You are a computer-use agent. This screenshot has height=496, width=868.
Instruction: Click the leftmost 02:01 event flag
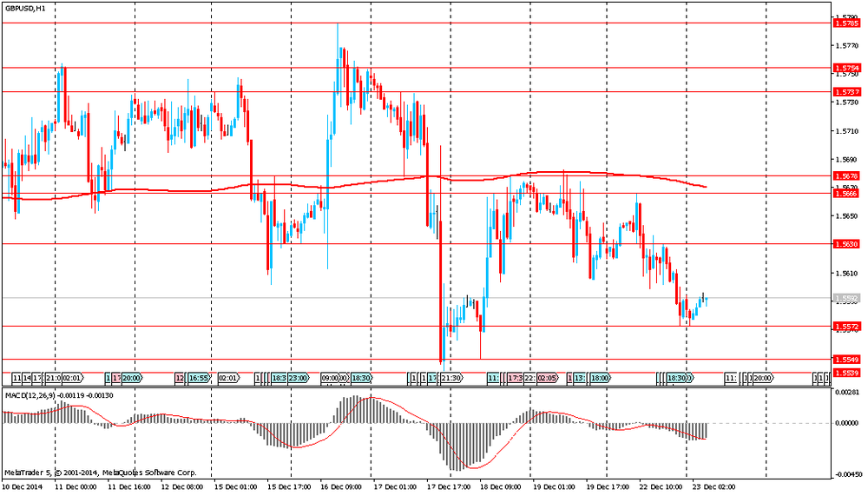[x=72, y=379]
